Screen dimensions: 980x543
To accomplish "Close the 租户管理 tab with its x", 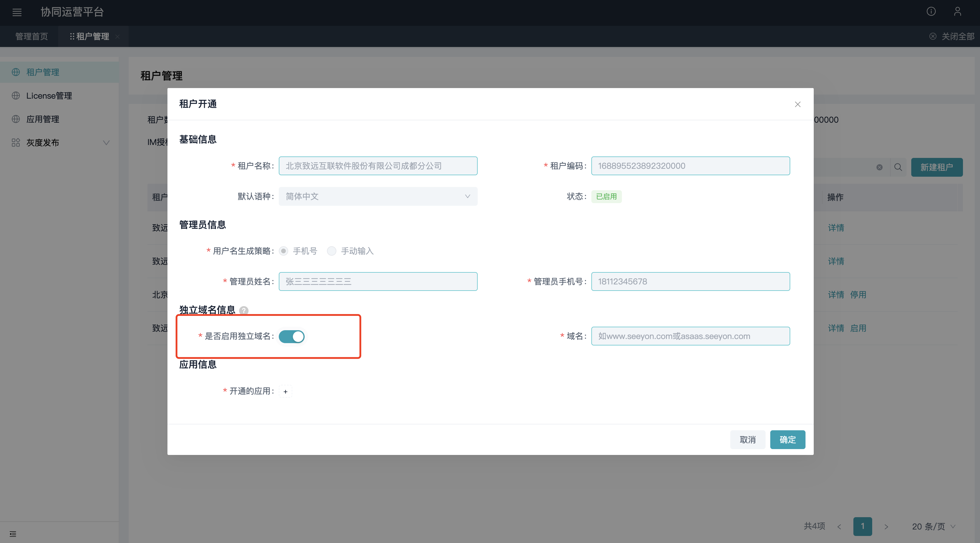I will click(118, 37).
